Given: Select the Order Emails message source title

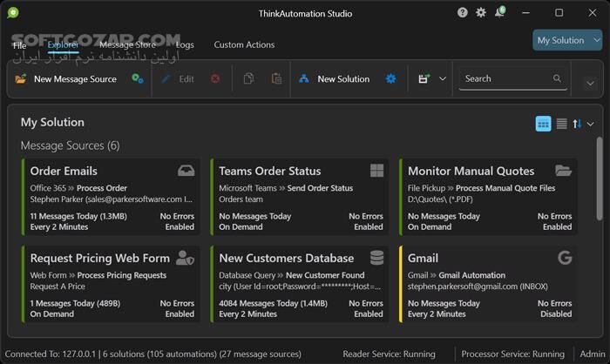Looking at the screenshot, I should pos(64,171).
